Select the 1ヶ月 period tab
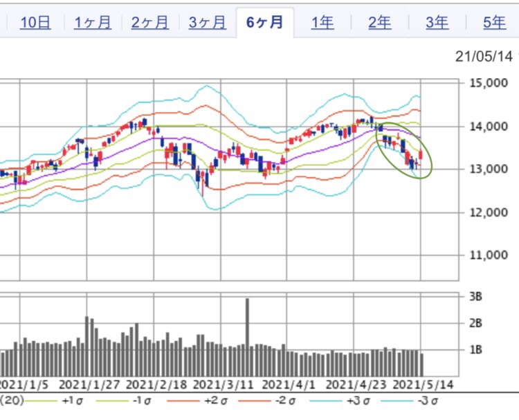 92,23
